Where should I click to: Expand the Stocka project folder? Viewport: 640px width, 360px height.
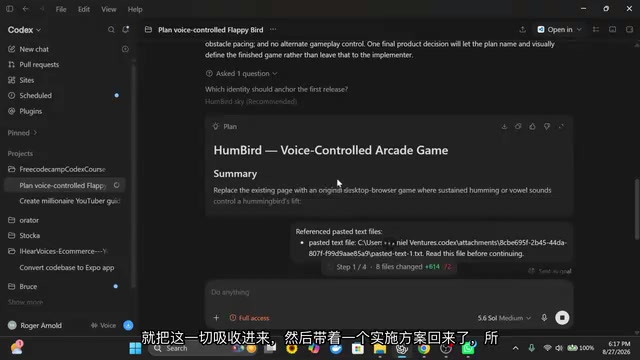[x=30, y=236]
